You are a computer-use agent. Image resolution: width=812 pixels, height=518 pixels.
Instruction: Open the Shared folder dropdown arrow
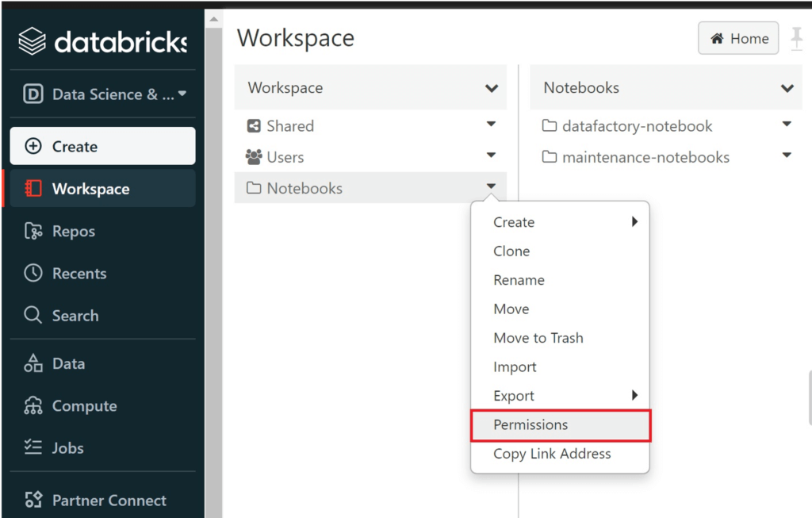tap(491, 125)
